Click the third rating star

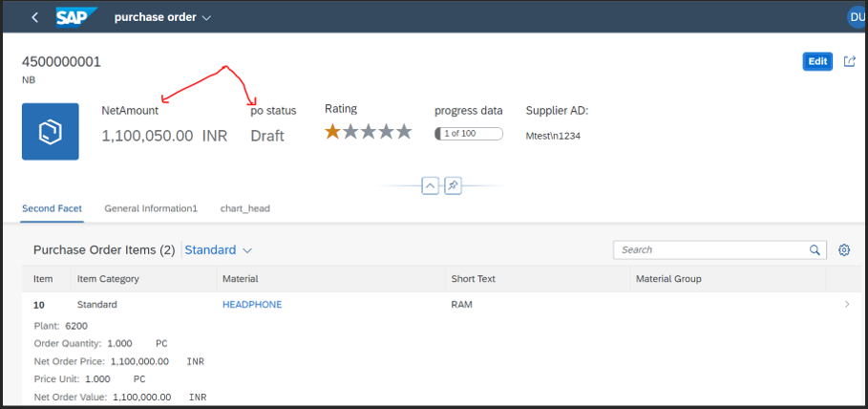[x=369, y=131]
